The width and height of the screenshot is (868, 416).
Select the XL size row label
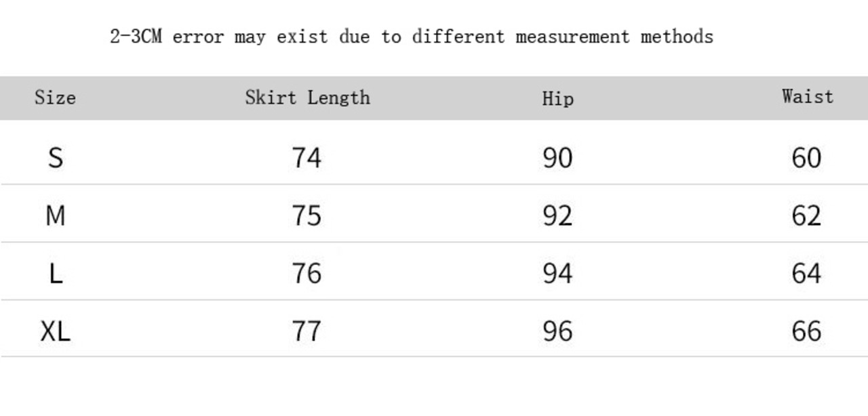[x=55, y=331]
